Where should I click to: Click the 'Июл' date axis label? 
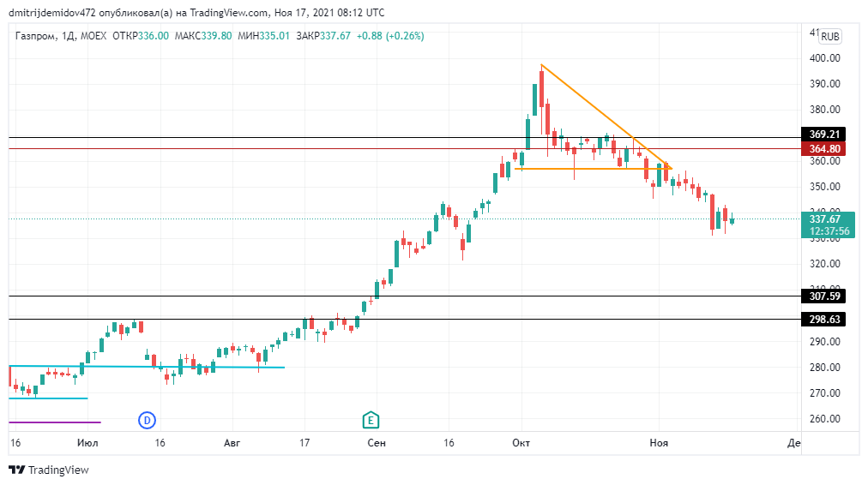pos(87,443)
